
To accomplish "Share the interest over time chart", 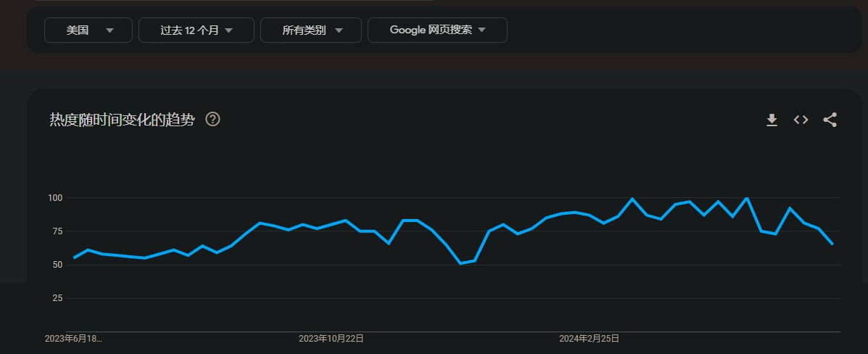I will [x=830, y=120].
